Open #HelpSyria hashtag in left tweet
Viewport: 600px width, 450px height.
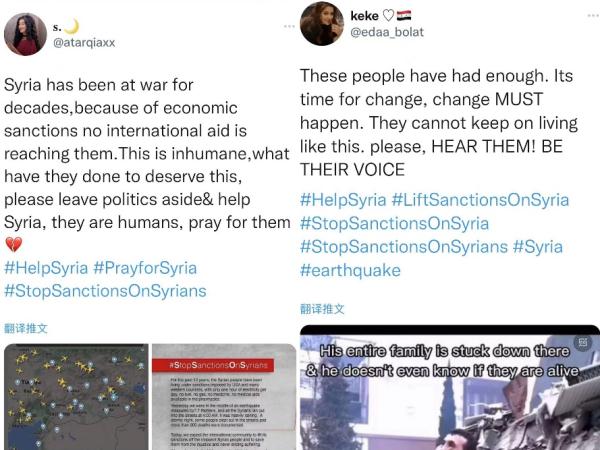tap(46, 268)
